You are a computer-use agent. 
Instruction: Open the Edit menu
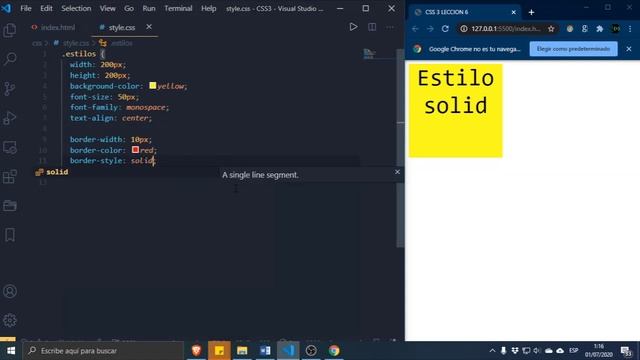coord(46,8)
